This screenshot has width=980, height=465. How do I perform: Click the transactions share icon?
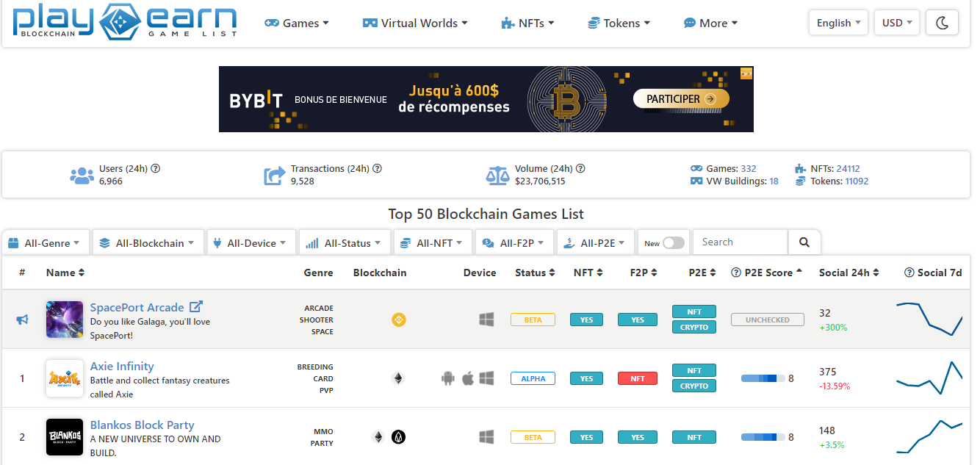[x=275, y=176]
